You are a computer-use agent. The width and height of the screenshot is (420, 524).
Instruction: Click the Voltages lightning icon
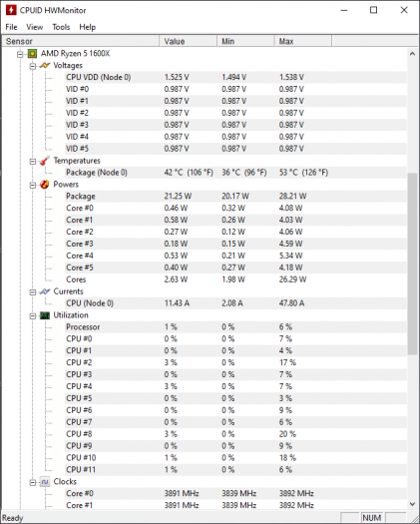(x=45, y=66)
